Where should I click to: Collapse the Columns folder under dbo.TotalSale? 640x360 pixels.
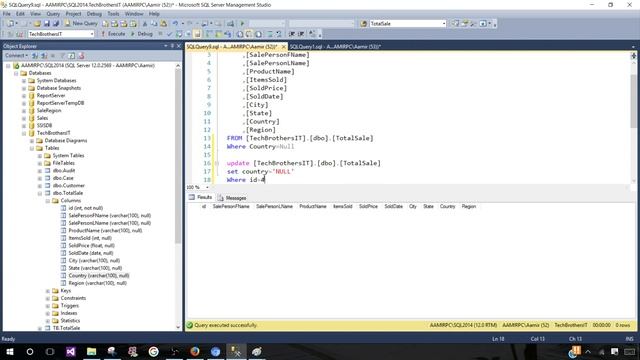[48, 201]
